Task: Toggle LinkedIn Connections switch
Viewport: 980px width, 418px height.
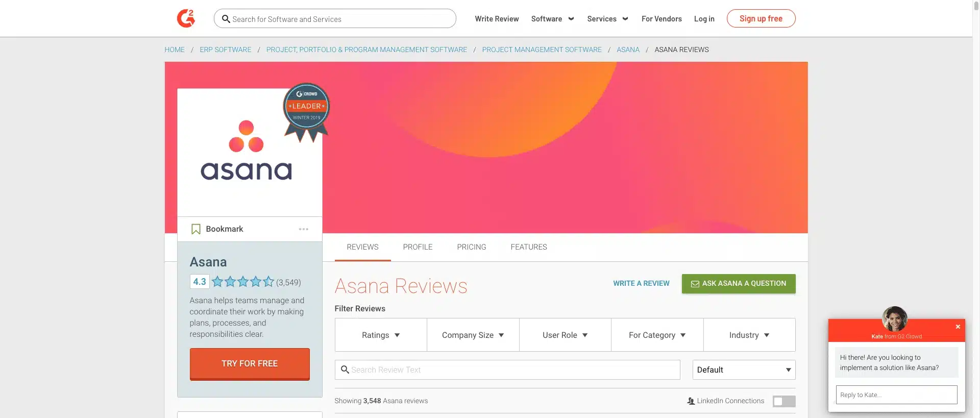Action: click(x=783, y=401)
